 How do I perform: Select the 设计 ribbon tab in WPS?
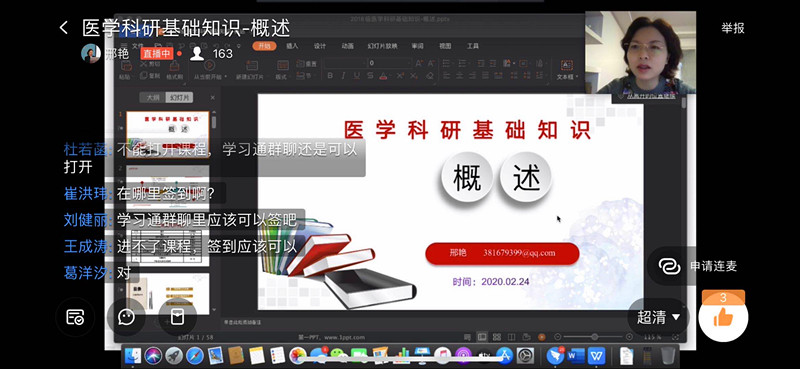pos(320,46)
